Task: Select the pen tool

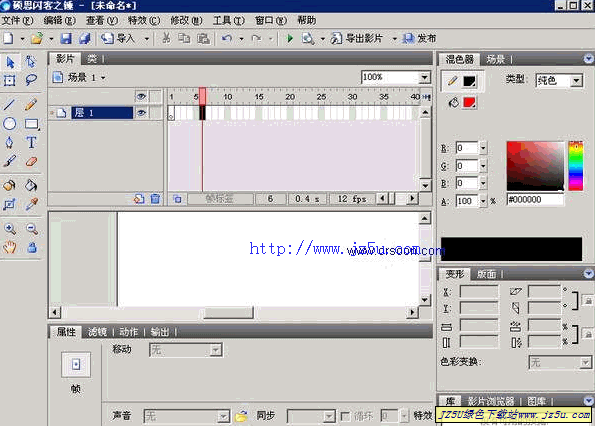Action: click(9, 143)
